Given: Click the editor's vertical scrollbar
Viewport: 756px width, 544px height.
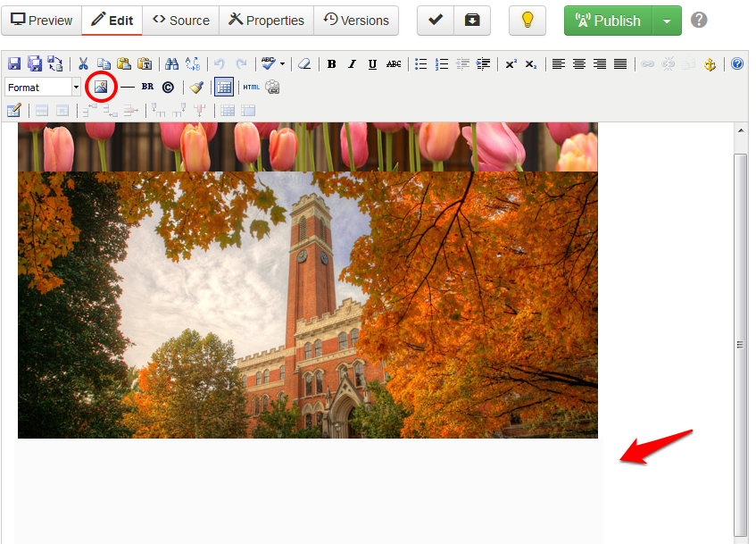Looking at the screenshot, I should click(x=740, y=343).
